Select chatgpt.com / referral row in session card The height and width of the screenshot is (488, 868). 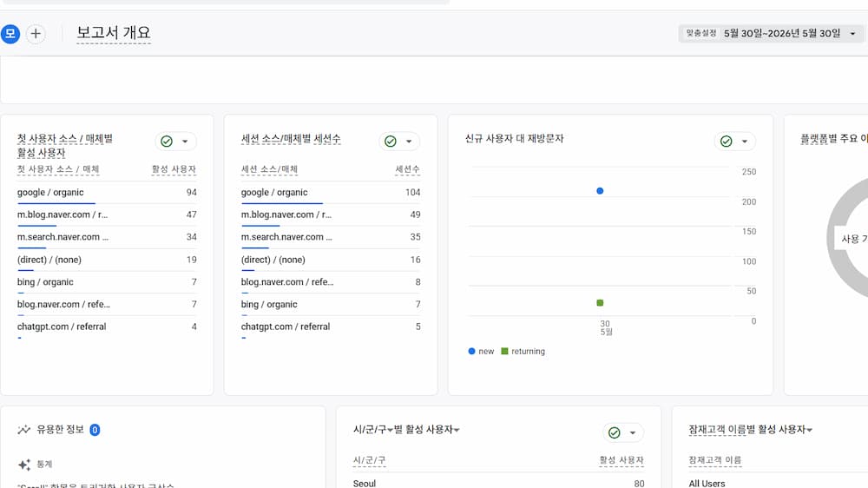(x=331, y=326)
